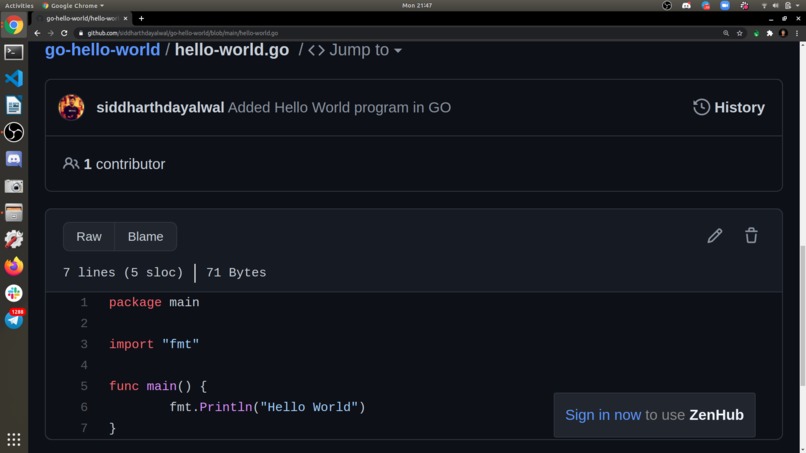
Task: Select the go-hello-world/hello-world browser tab
Action: (81, 19)
